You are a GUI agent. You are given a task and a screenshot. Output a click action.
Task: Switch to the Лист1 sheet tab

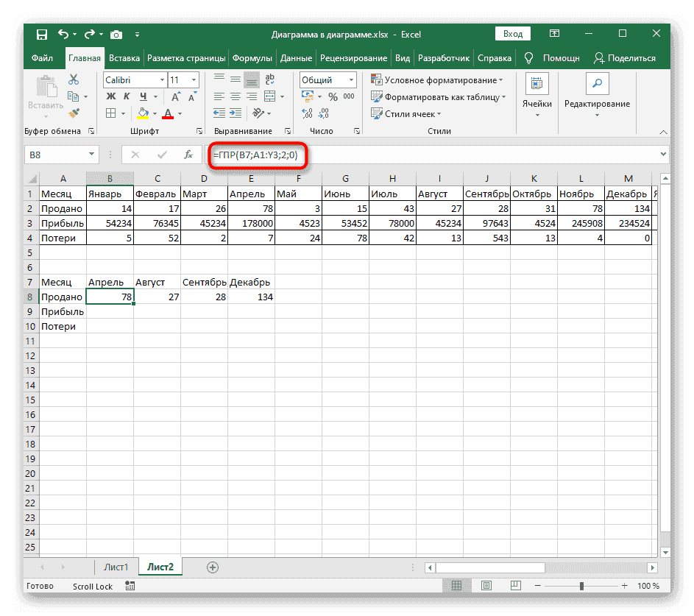116,567
